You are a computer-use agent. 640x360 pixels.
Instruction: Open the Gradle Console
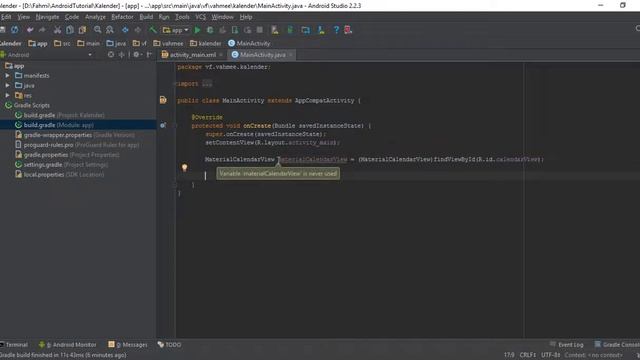click(617, 345)
